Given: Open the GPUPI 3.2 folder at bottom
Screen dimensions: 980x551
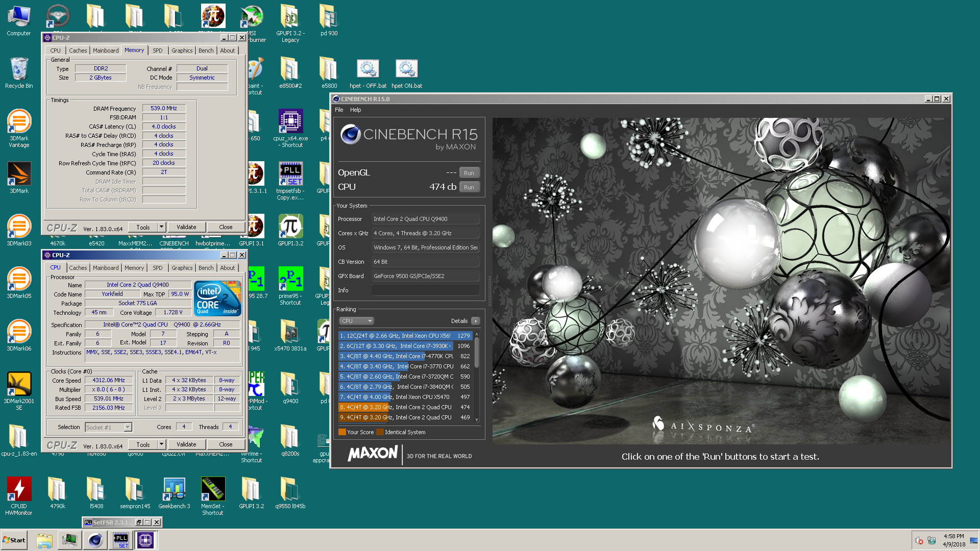Looking at the screenshot, I should click(252, 493).
